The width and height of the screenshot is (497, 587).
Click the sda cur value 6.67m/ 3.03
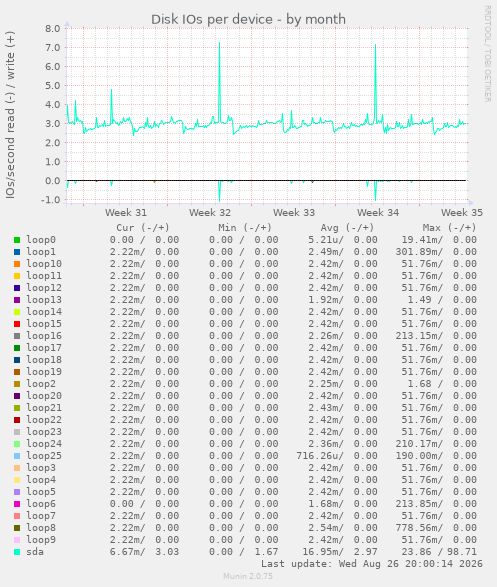[144, 552]
